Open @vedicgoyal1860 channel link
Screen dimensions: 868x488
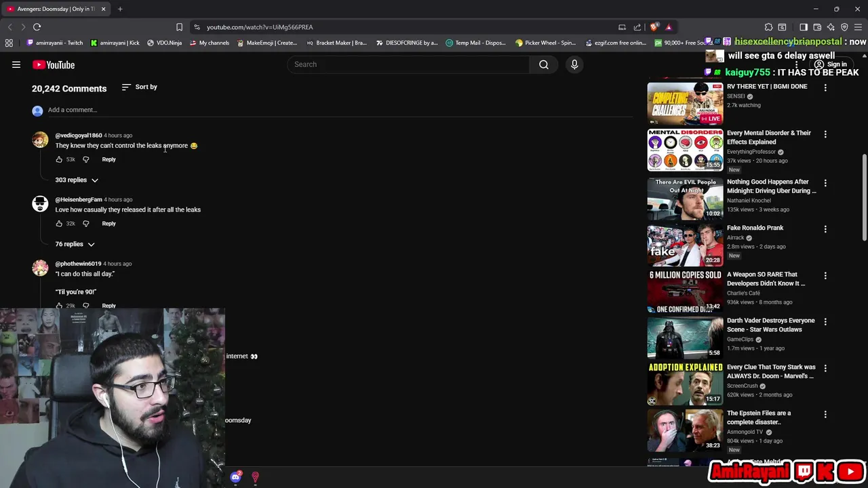[x=79, y=136]
